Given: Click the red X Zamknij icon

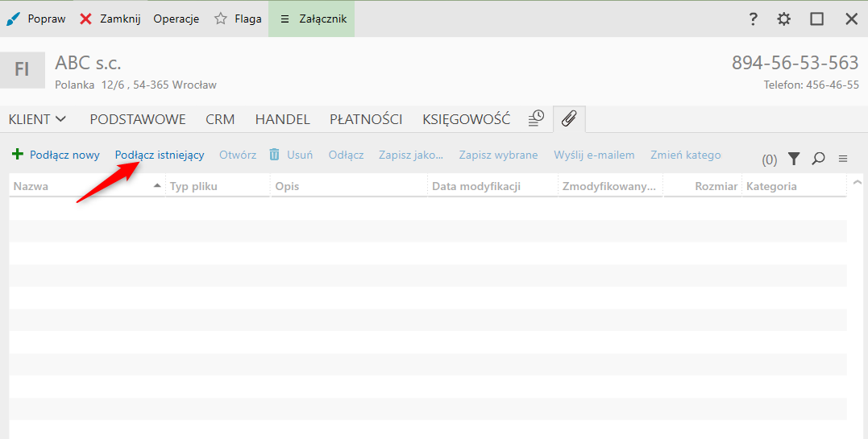Looking at the screenshot, I should coord(85,19).
